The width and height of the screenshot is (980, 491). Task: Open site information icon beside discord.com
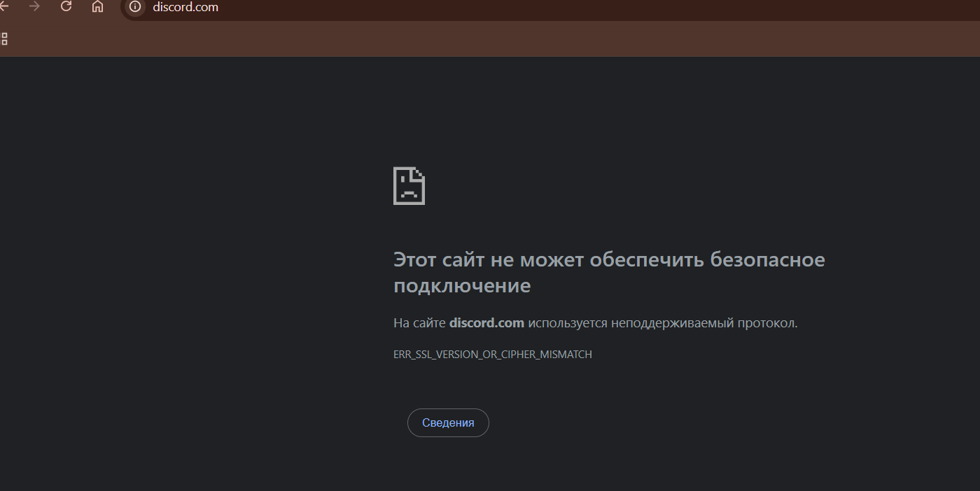[x=135, y=7]
